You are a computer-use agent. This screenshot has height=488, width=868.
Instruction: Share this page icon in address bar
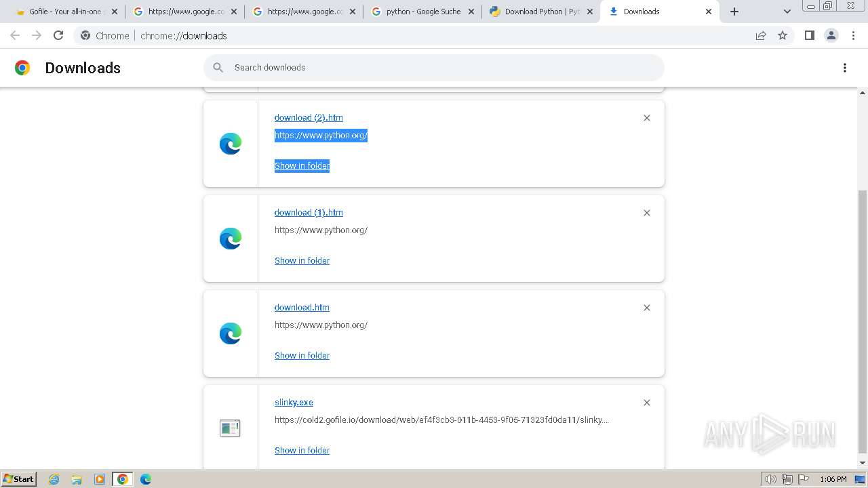point(761,36)
